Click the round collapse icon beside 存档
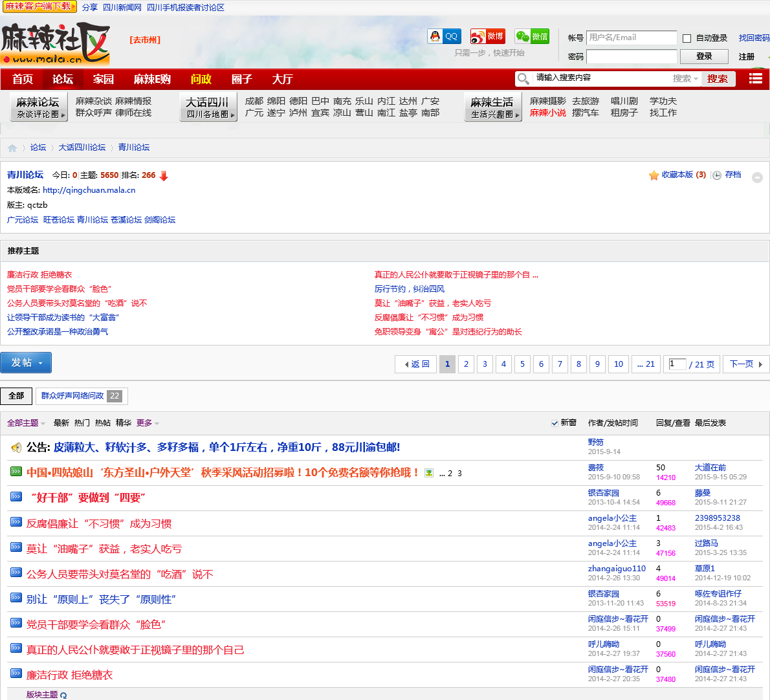The width and height of the screenshot is (770, 700). click(x=757, y=177)
